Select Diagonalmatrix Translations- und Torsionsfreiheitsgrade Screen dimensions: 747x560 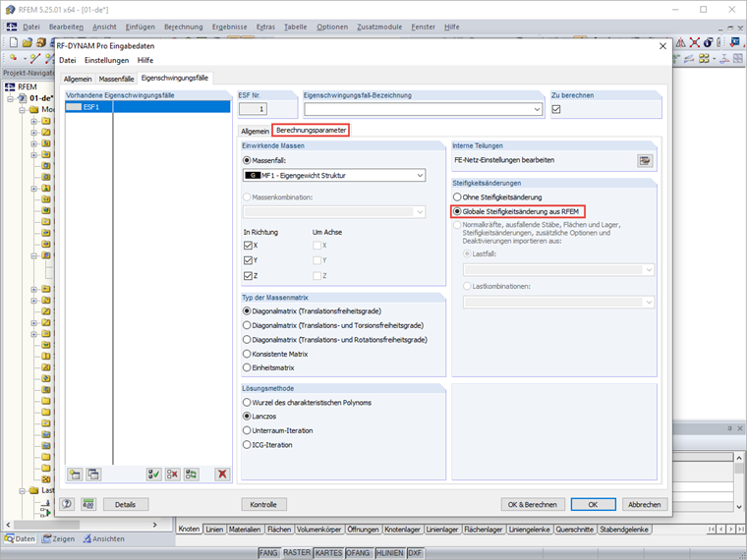(x=247, y=326)
